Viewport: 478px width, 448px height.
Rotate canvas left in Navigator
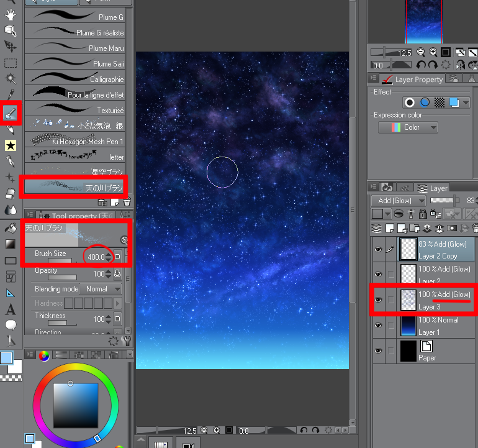coord(421,65)
